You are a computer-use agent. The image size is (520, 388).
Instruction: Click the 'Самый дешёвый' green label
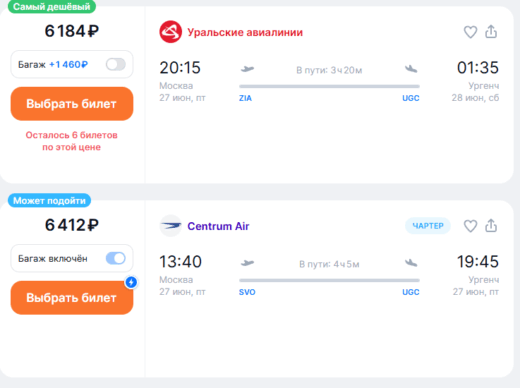pyautogui.click(x=52, y=6)
